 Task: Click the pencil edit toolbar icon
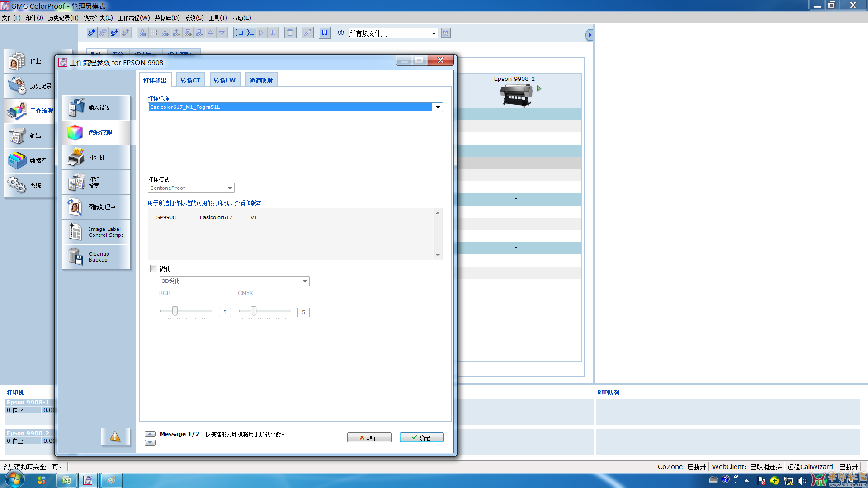pos(307,33)
